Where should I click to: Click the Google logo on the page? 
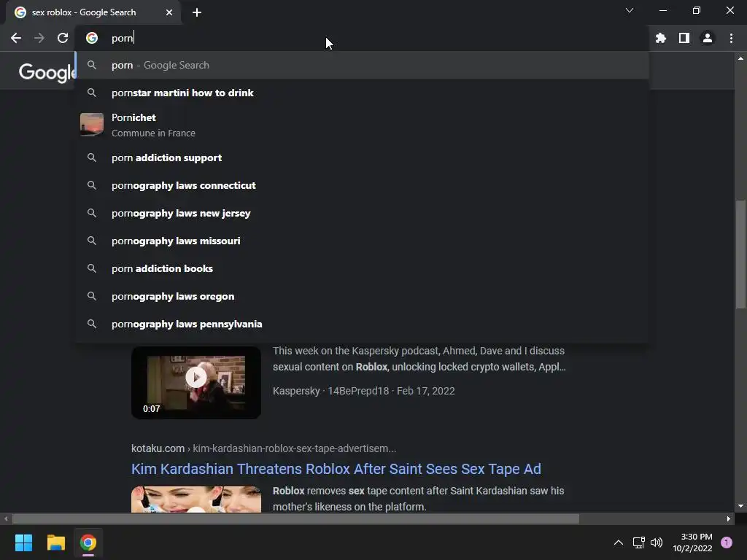47,72
